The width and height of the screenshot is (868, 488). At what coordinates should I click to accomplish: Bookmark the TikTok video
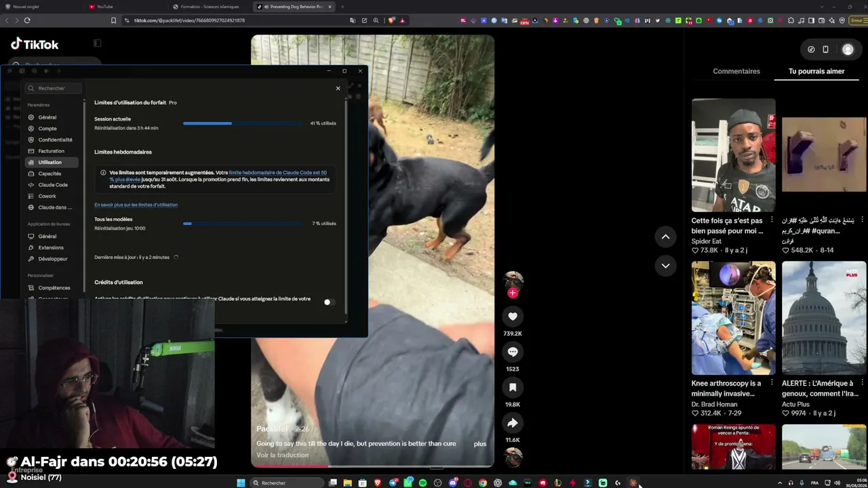tap(513, 387)
